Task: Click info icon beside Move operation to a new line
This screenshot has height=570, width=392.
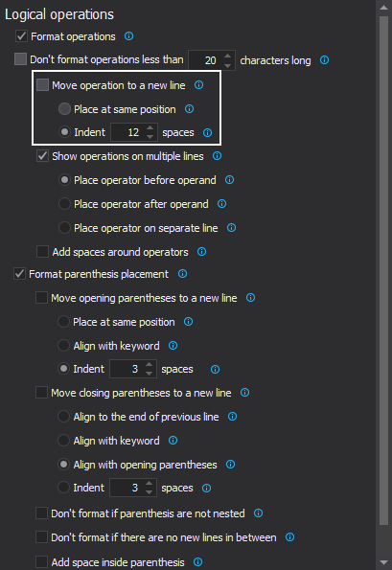Action: click(198, 85)
